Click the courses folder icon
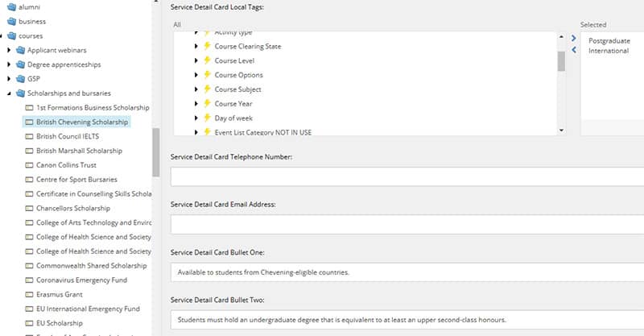The width and height of the screenshot is (644, 336). [12, 35]
